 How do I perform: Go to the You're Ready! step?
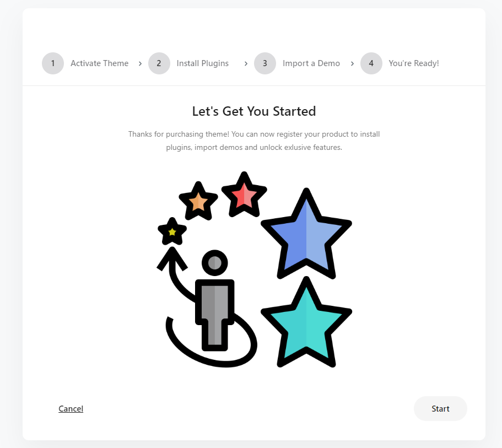414,63
